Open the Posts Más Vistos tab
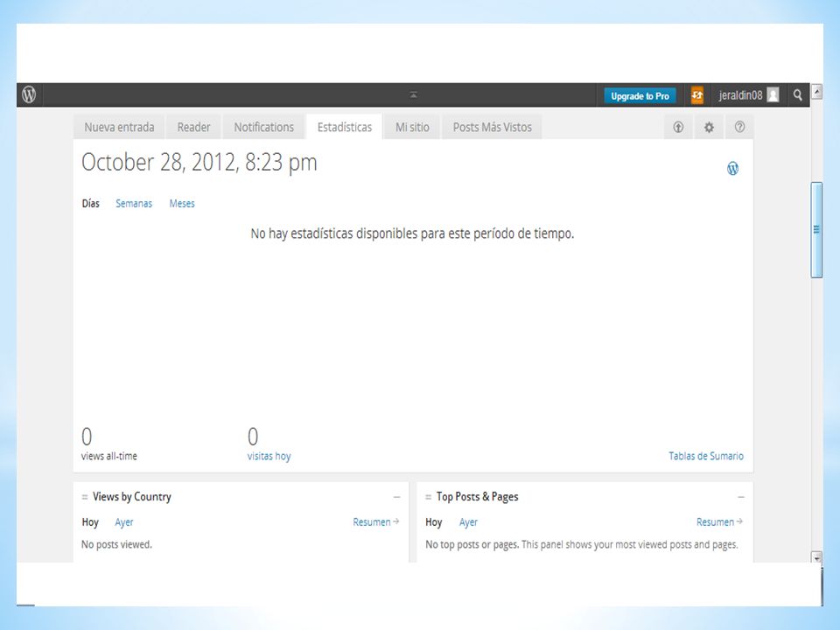Viewport: 840px width, 630px height. click(x=493, y=127)
